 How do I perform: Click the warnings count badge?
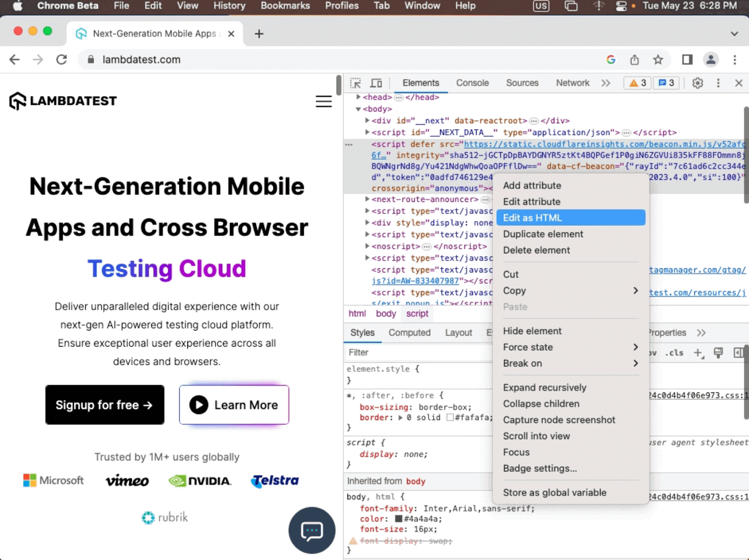coord(638,83)
